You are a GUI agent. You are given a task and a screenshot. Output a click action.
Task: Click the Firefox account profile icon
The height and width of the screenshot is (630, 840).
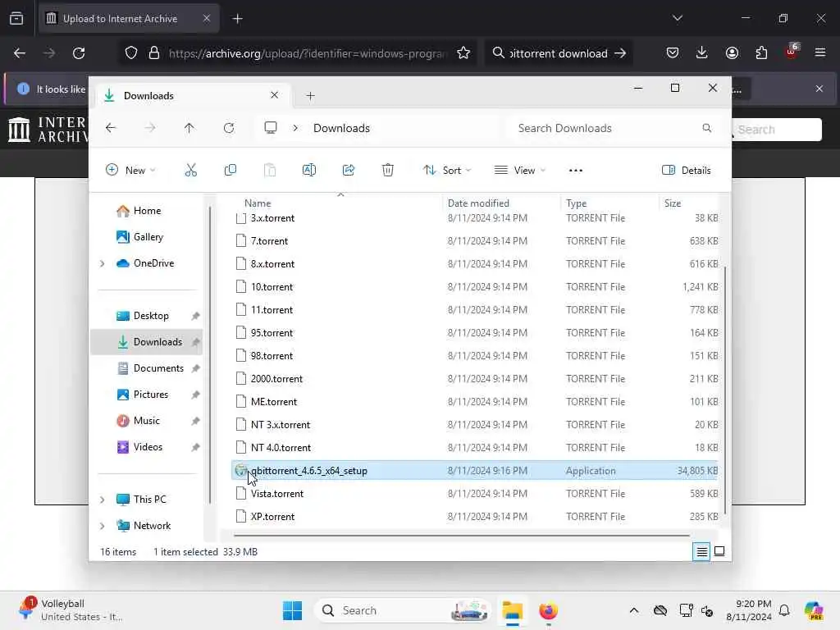point(732,53)
